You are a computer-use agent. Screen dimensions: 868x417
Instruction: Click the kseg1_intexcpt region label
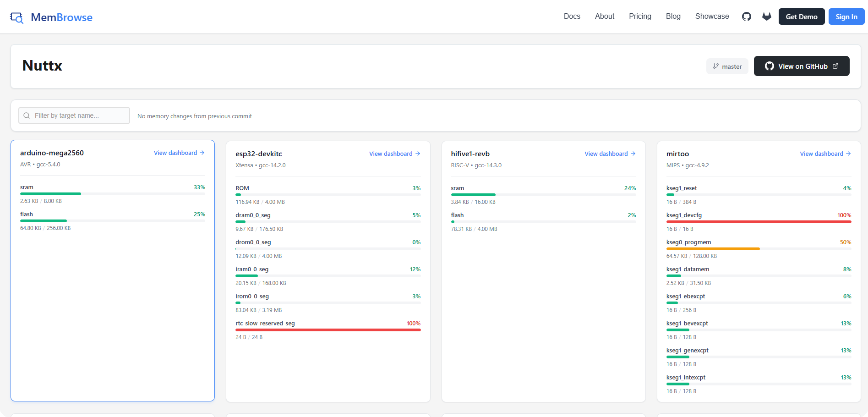tap(686, 377)
